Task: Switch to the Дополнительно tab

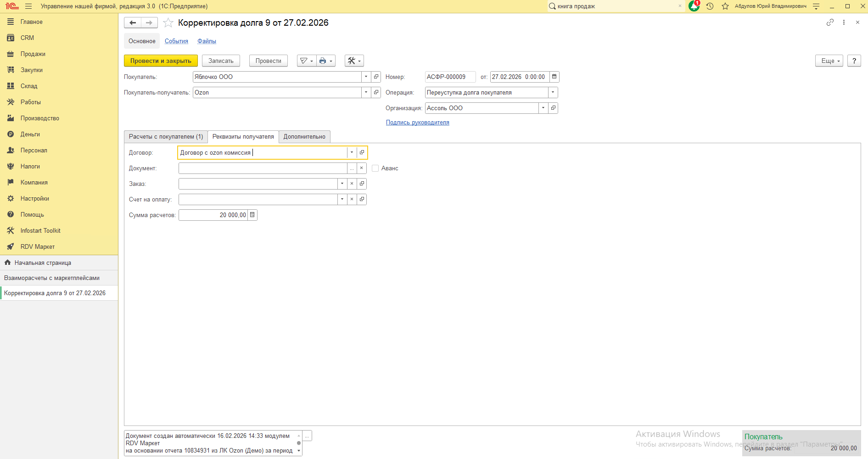Action: [x=304, y=137]
